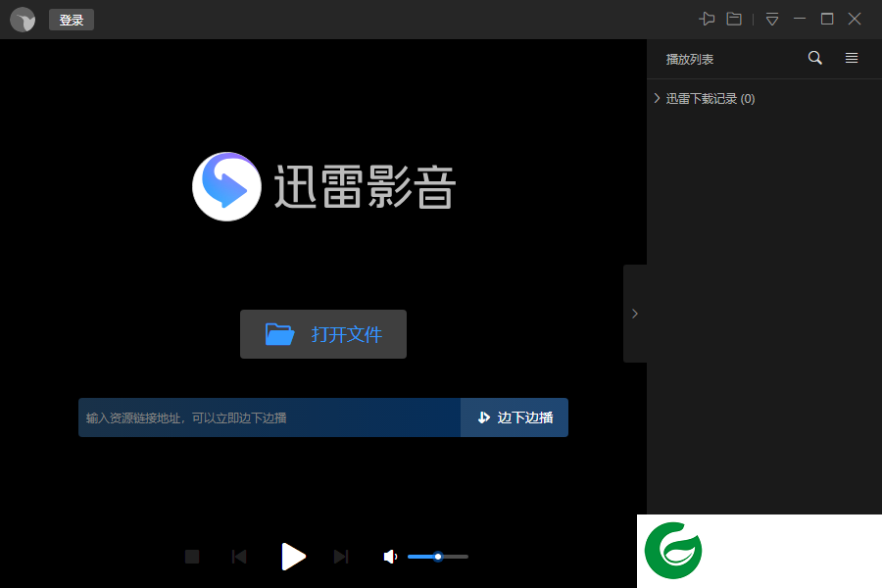Minimize the player window
The image size is (882, 588).
tap(800, 19)
